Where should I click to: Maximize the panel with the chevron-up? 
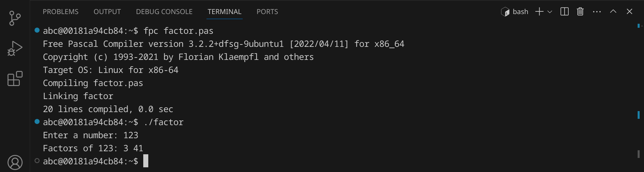[x=613, y=12]
